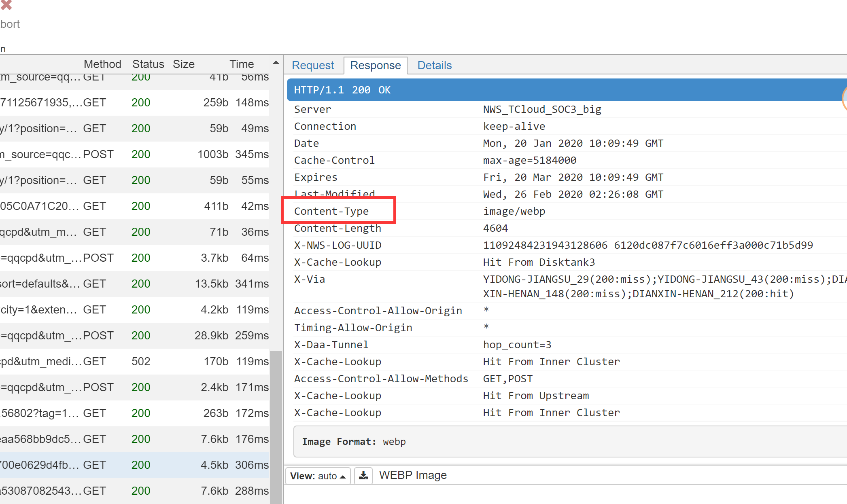Open the View auto display mode dropdown
Viewport: 847px width, 504px height.
318,476
